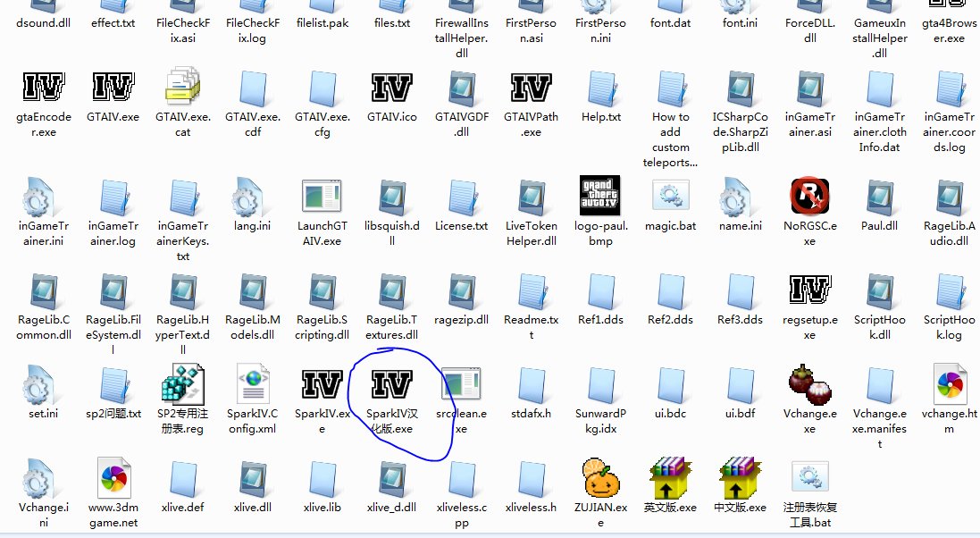Click the vchange.htm web page file
This screenshot has height=538, width=980.
pyautogui.click(x=950, y=384)
